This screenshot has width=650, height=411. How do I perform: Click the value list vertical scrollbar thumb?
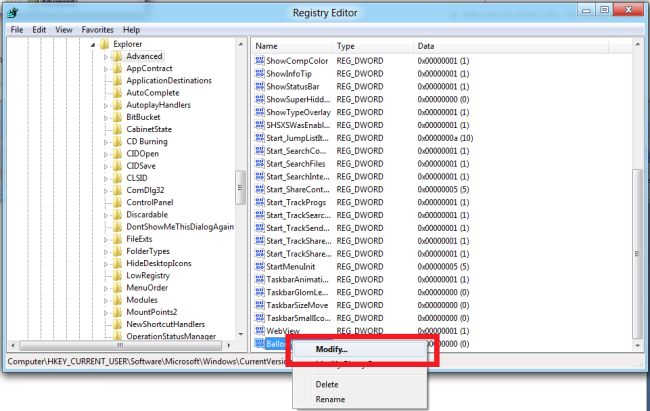pyautogui.click(x=638, y=254)
